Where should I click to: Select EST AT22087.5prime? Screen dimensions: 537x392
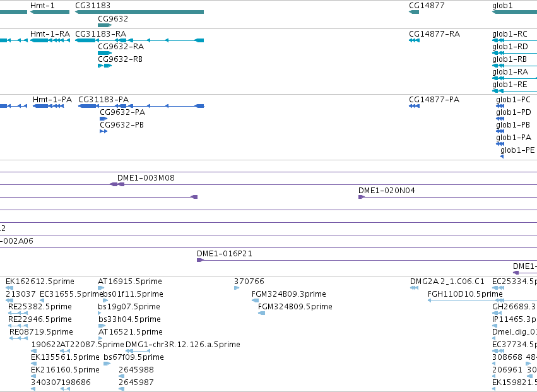click(93, 345)
